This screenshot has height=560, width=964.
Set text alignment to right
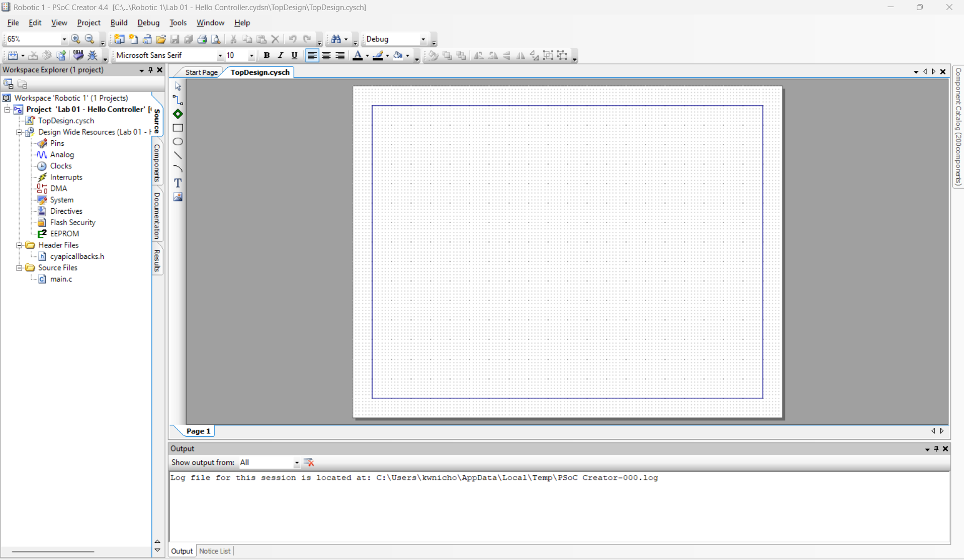[340, 56]
